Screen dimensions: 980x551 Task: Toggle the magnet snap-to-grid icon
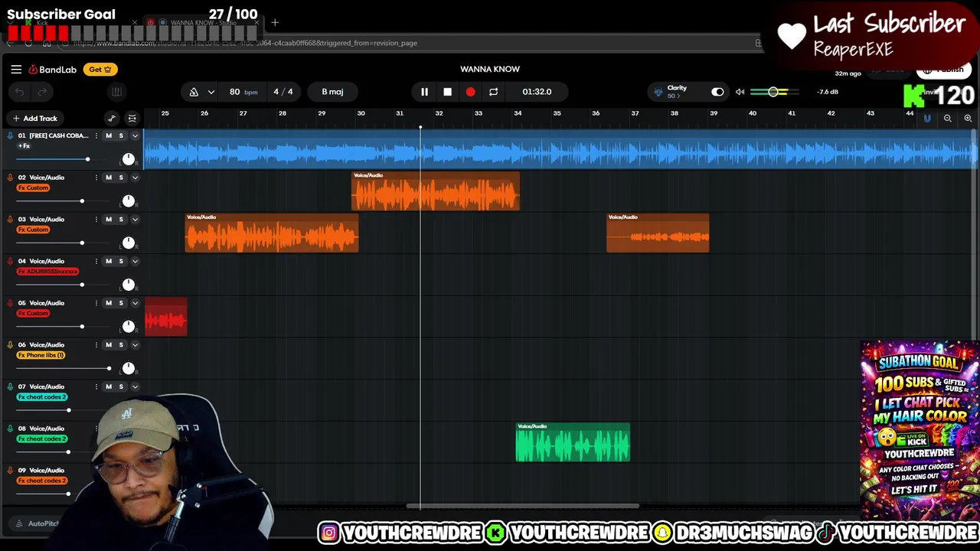pos(927,118)
